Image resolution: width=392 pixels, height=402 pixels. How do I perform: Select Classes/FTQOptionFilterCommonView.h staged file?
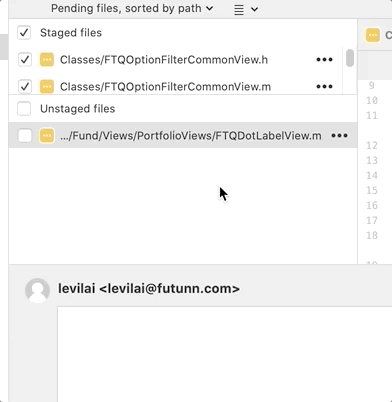(164, 60)
